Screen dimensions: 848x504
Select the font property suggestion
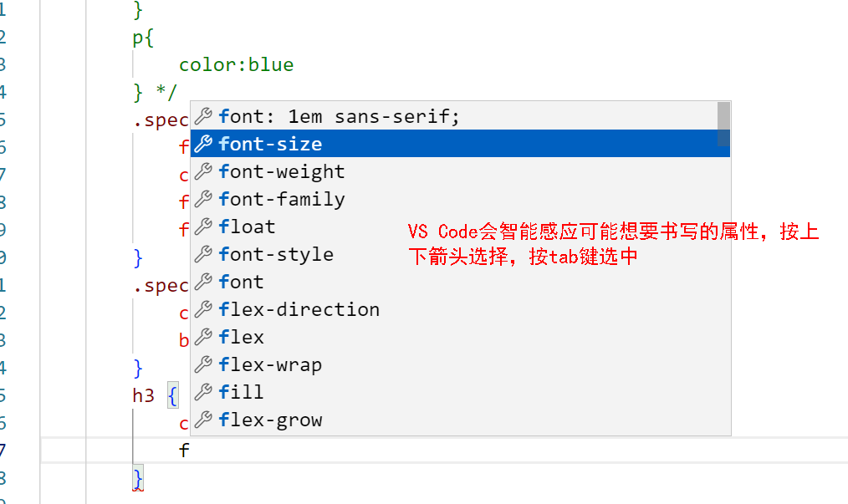click(x=243, y=282)
